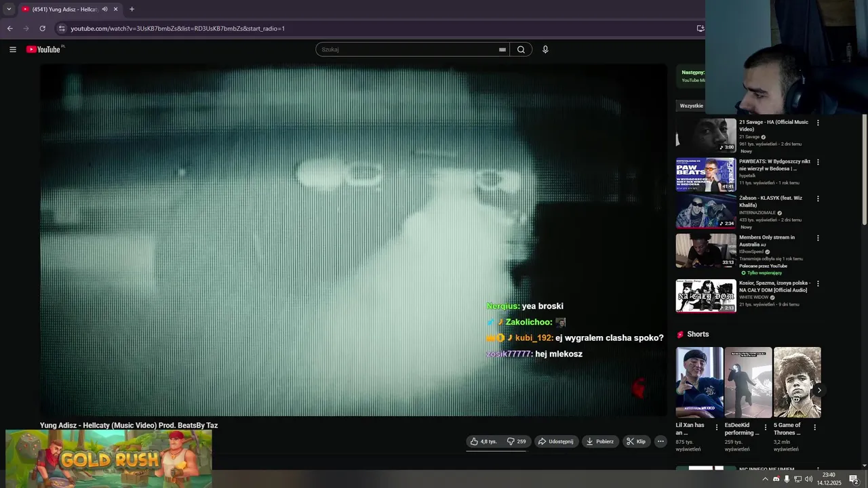This screenshot has width=868, height=488.
Task: Go forward with the browser forward arrow
Action: [26, 28]
